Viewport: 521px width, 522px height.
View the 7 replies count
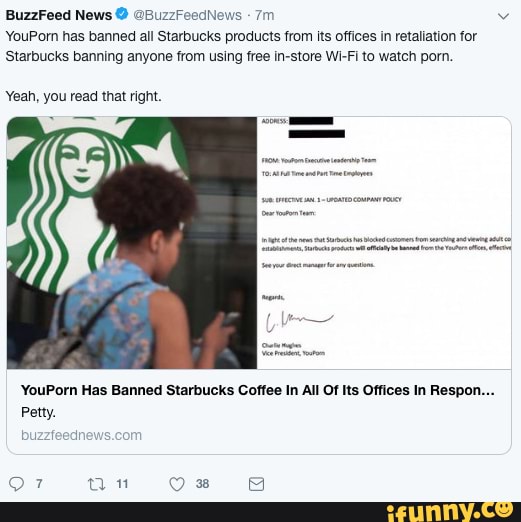coord(39,484)
